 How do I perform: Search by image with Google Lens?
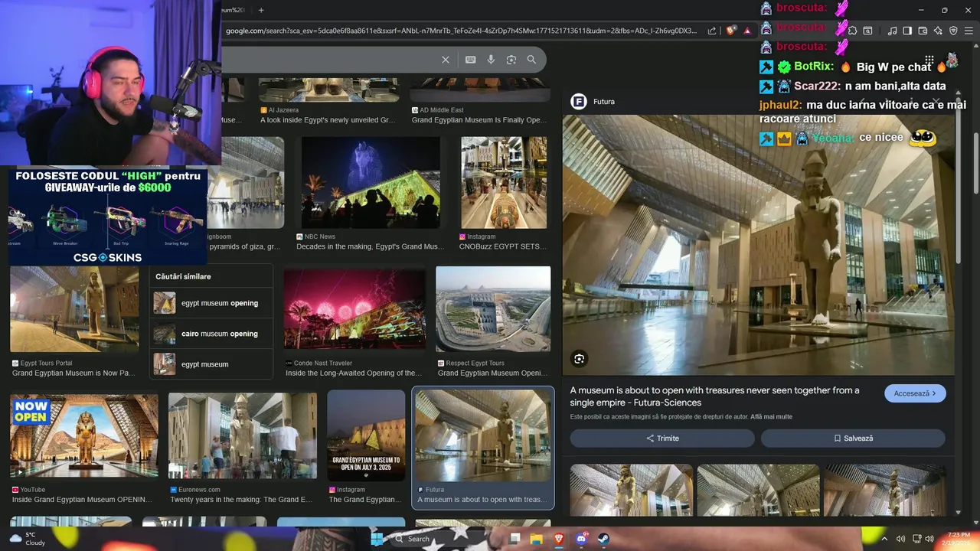[x=511, y=60]
